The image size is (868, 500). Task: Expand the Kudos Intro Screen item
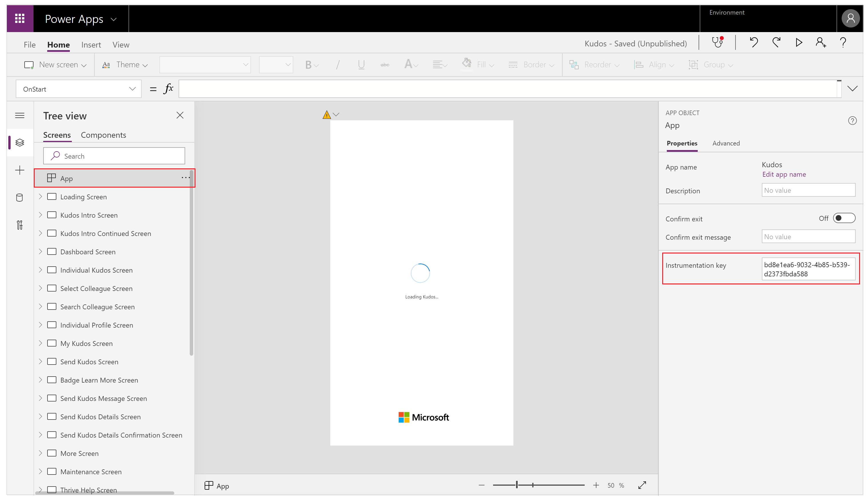(41, 215)
